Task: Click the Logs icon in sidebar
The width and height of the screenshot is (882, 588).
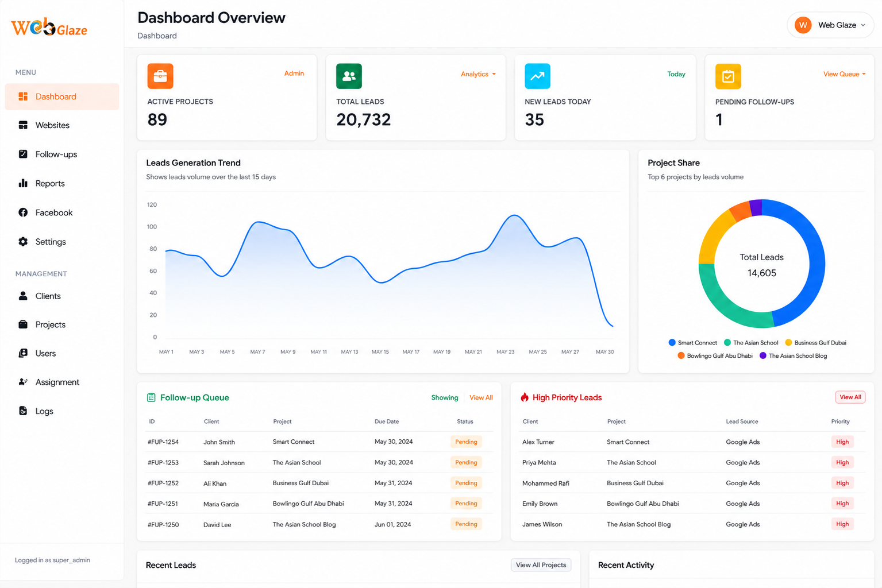Action: [x=23, y=411]
